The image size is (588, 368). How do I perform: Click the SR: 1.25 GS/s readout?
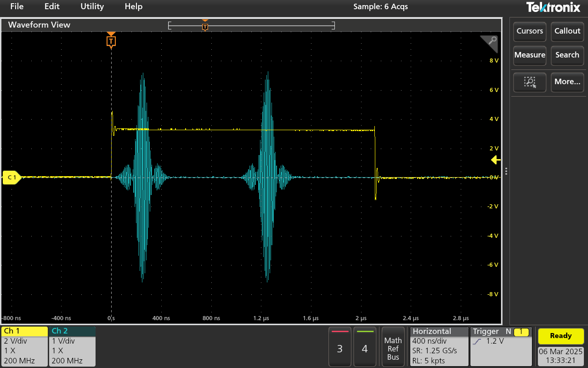coord(435,351)
